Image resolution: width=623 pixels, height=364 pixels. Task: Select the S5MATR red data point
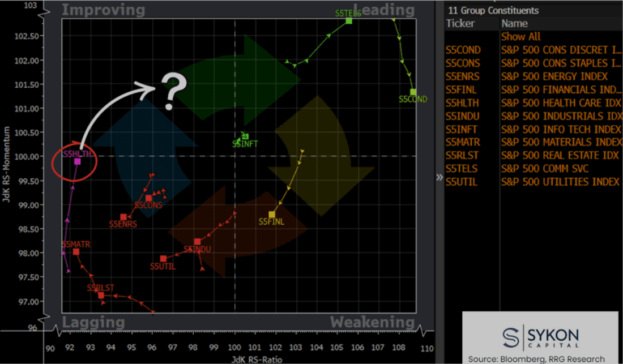(76, 252)
